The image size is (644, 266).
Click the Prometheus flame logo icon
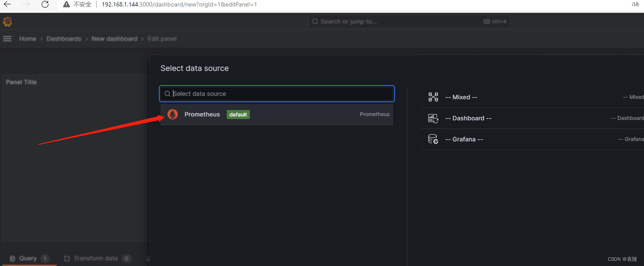click(x=173, y=114)
